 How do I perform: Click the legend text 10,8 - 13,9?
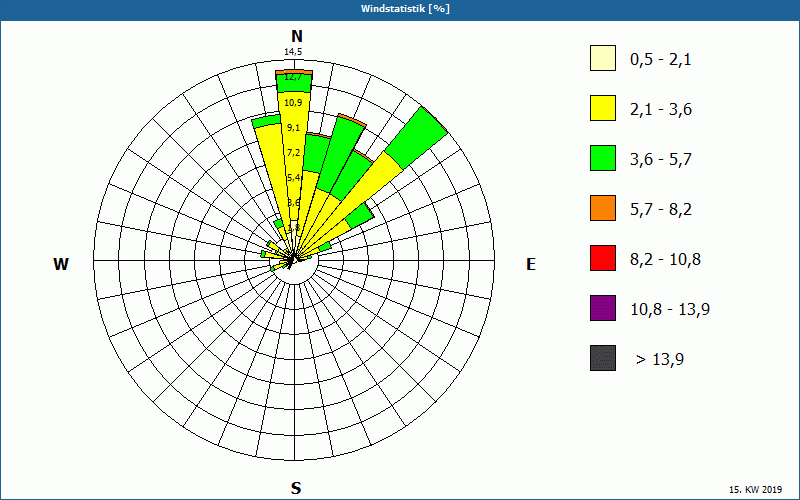click(670, 310)
